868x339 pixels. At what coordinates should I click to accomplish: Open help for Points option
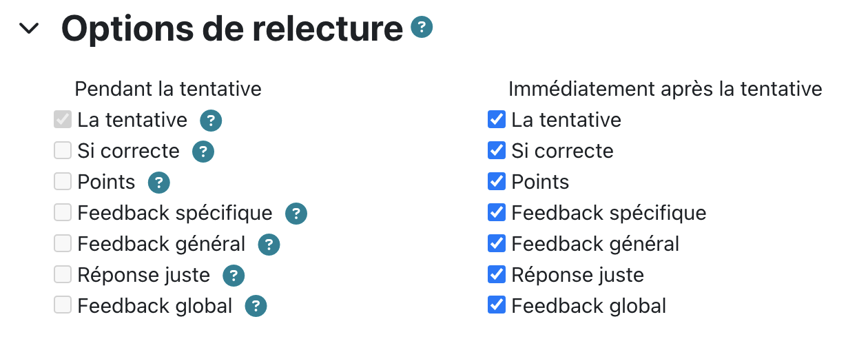click(159, 183)
